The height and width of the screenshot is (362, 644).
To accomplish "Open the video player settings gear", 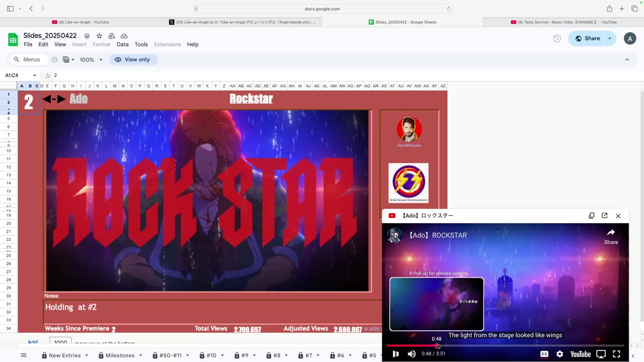I will pos(559,354).
